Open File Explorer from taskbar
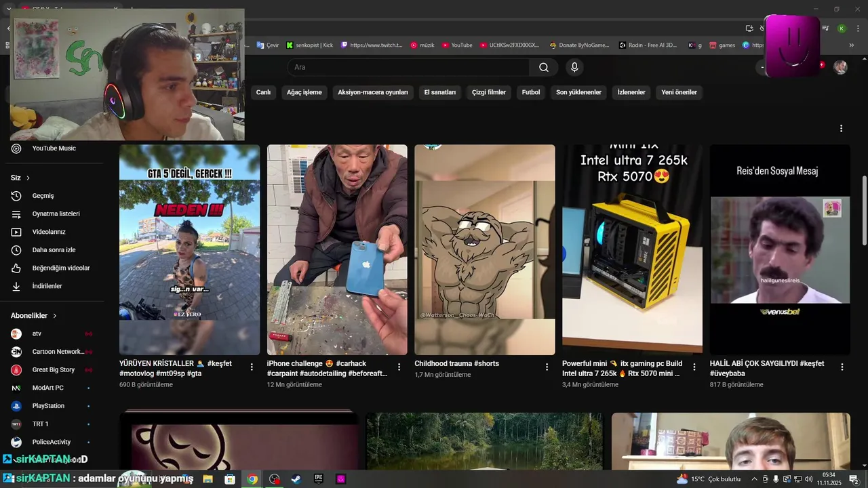The width and height of the screenshot is (868, 488). 208,479
